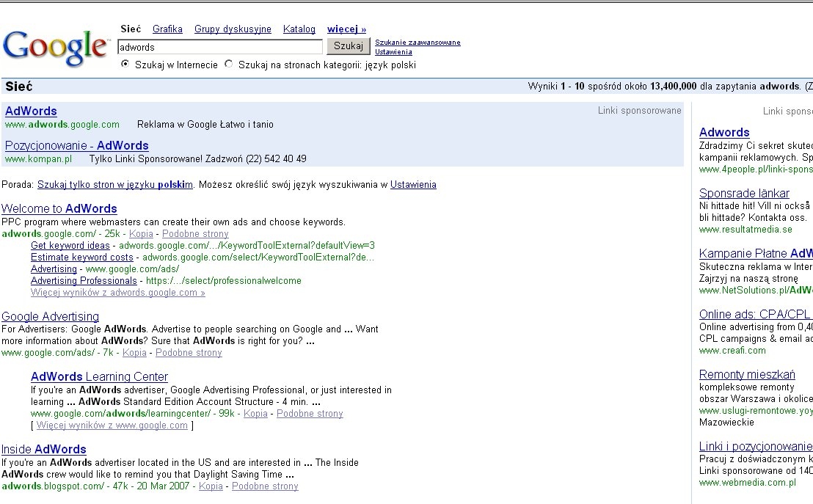Open the Katalog tab
Screen dimensions: 813x504
299,29
